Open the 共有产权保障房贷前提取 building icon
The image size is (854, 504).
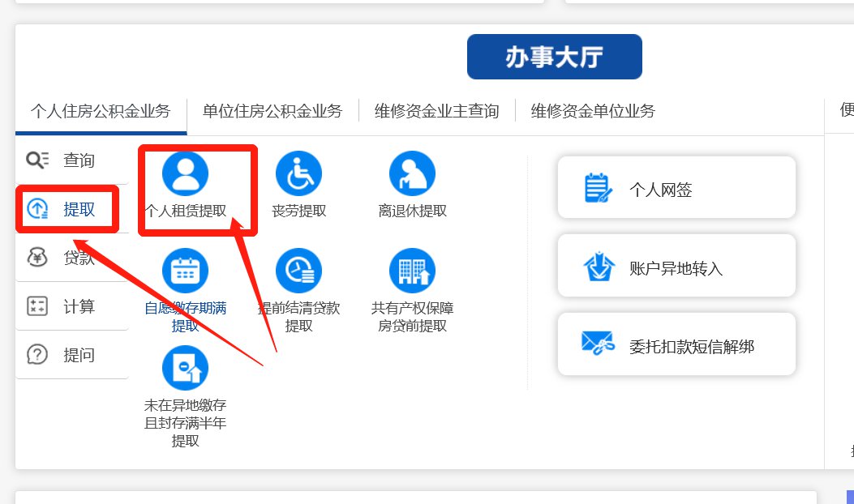[412, 271]
